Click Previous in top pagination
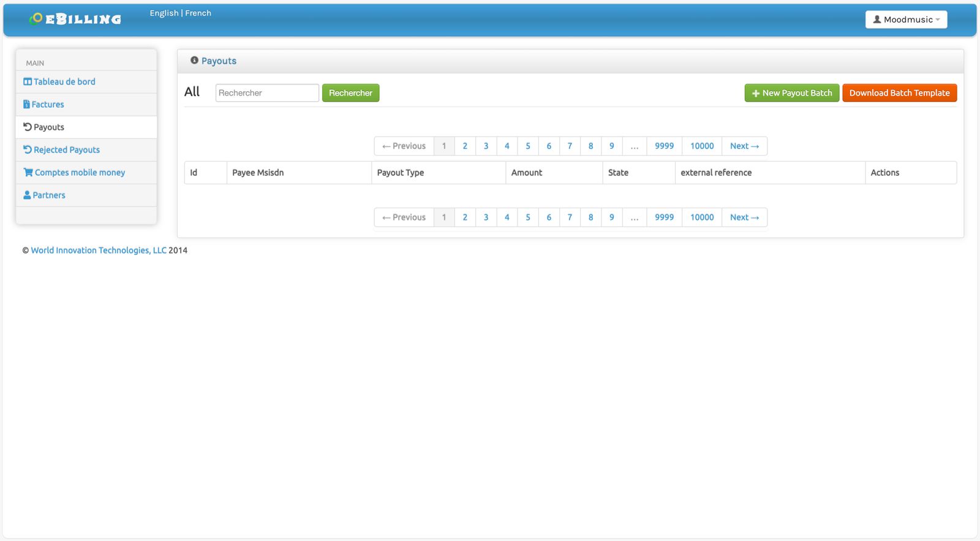Viewport: 980px width, 541px height. 404,146
